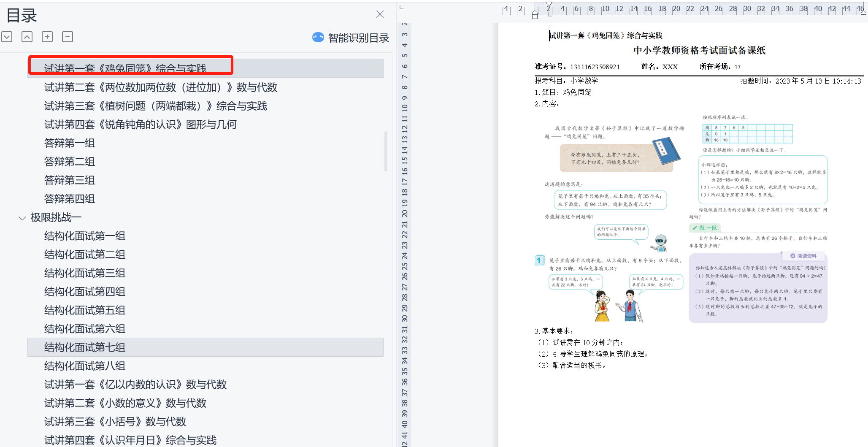Collapse the 极限挑战一 outline section
Image resolution: width=868 pixels, height=447 pixels.
[x=22, y=218]
